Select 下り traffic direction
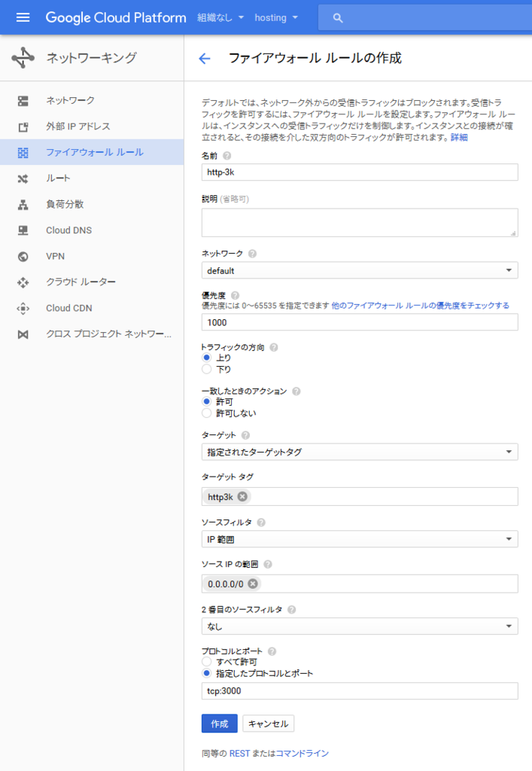The height and width of the screenshot is (771, 532). tap(207, 369)
